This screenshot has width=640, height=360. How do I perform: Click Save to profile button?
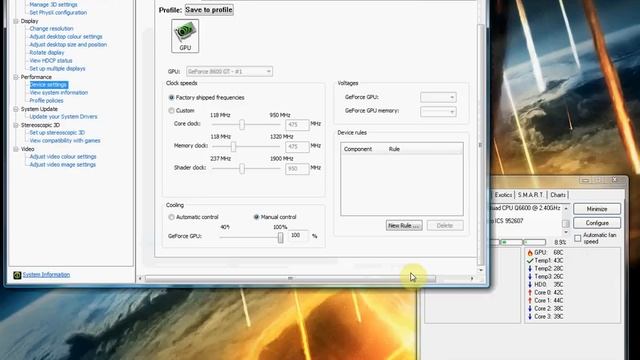click(x=209, y=10)
